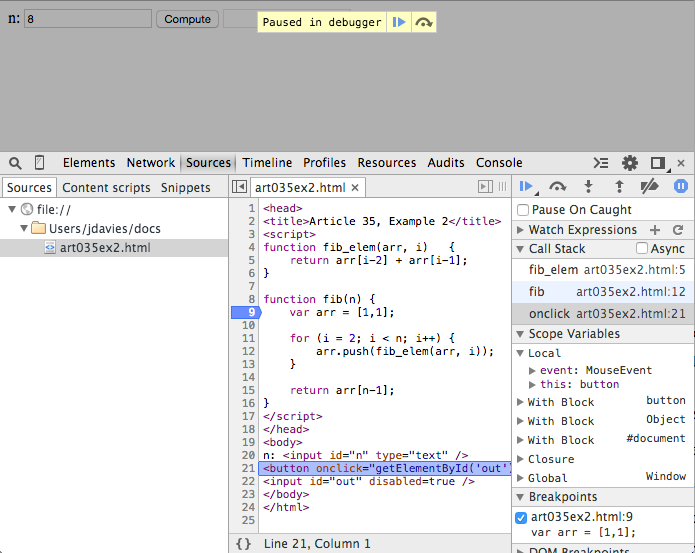The height and width of the screenshot is (553, 695).
Task: Select the Sources navigator tab
Action: pos(29,188)
